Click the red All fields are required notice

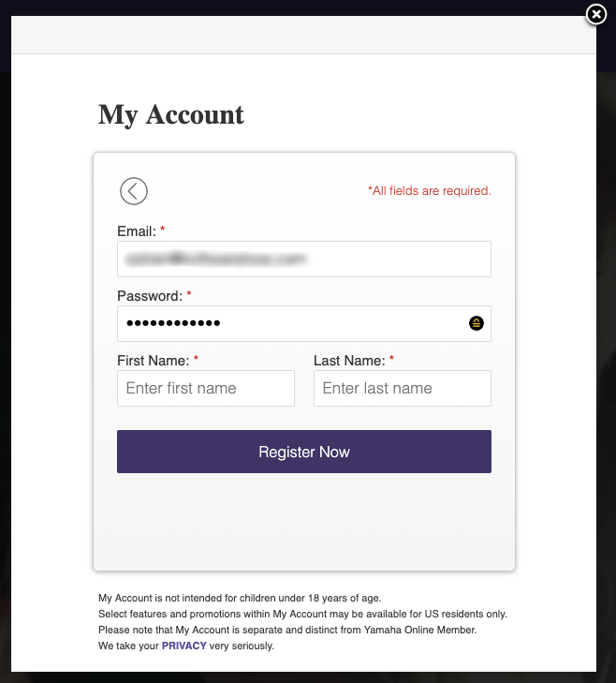coord(430,191)
